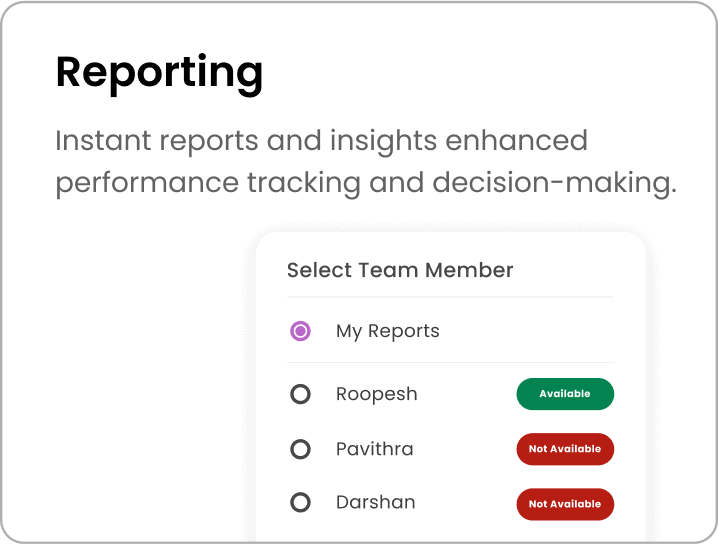Click Darshan's Not Available badge

coord(565,504)
